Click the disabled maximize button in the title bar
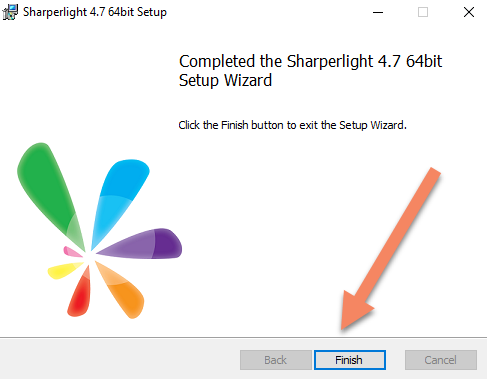The width and height of the screenshot is (487, 379). coord(423,12)
